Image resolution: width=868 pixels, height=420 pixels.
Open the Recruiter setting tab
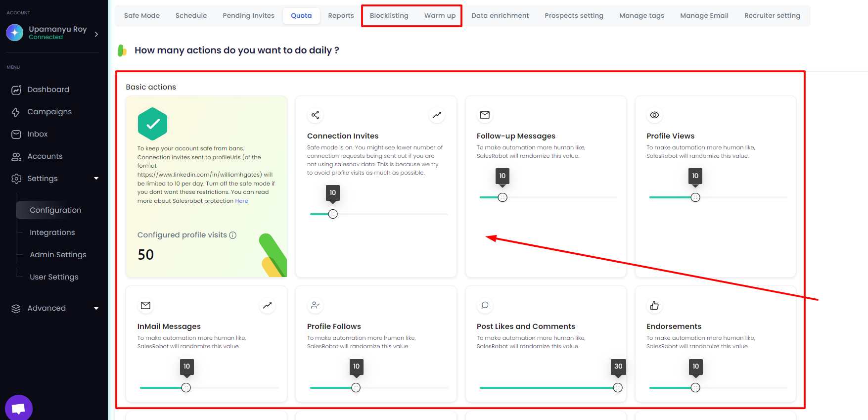click(772, 16)
